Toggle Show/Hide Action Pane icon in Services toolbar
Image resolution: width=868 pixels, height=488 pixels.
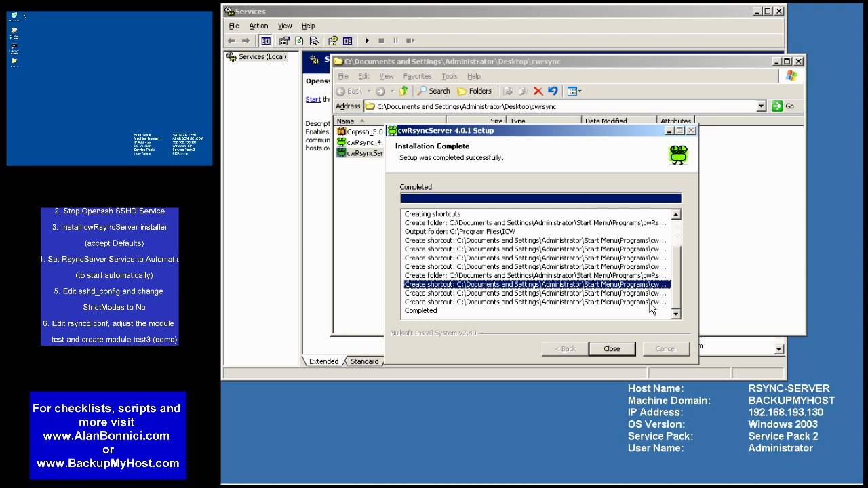point(347,41)
